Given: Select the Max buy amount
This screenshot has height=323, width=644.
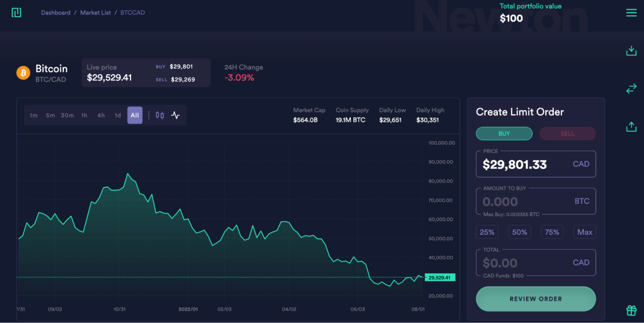Looking at the screenshot, I should pos(584,232).
